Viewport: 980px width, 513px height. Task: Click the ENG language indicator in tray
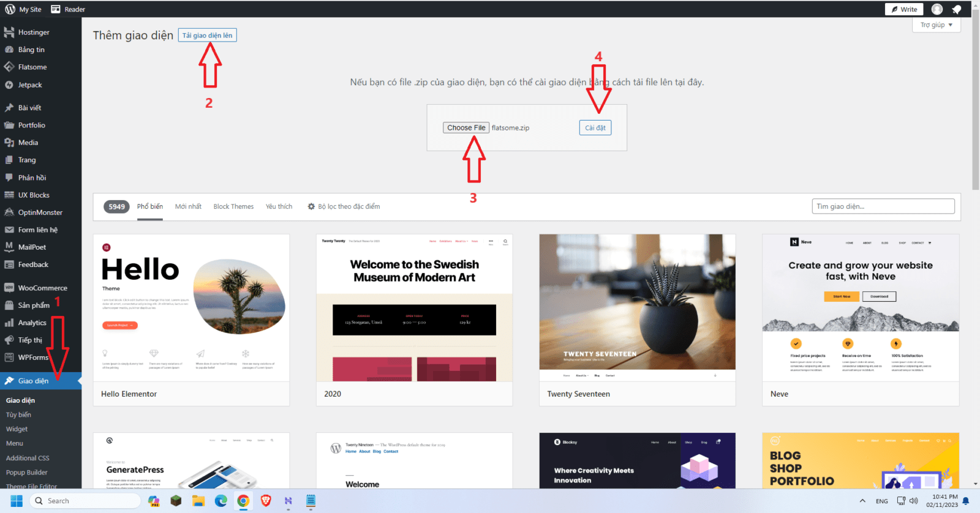(x=881, y=501)
